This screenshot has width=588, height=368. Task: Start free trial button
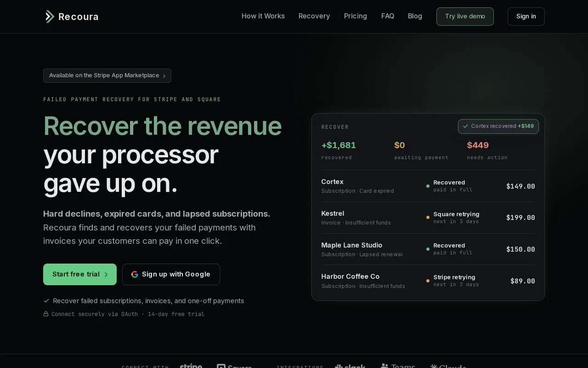80,274
